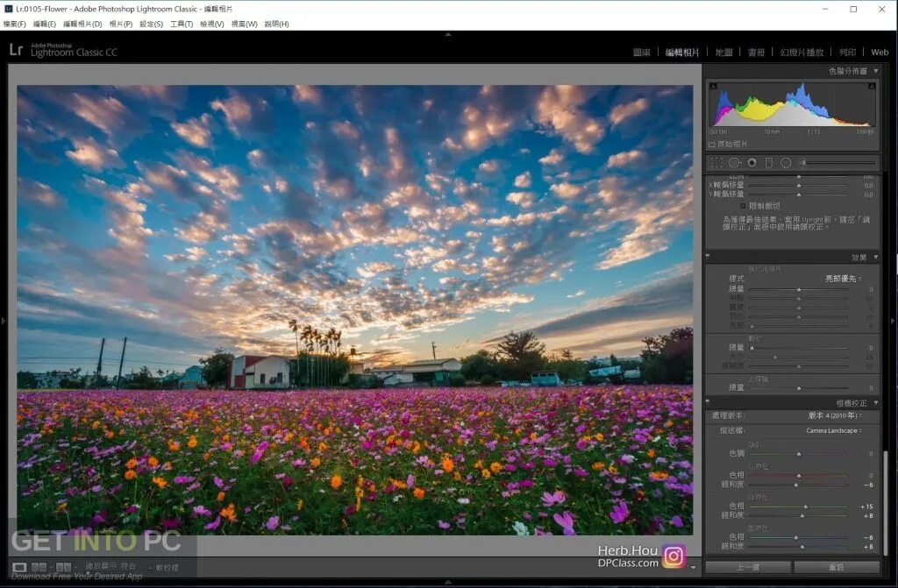Select the Radial Filter tool
This screenshot has width=898, height=588.
[x=786, y=163]
